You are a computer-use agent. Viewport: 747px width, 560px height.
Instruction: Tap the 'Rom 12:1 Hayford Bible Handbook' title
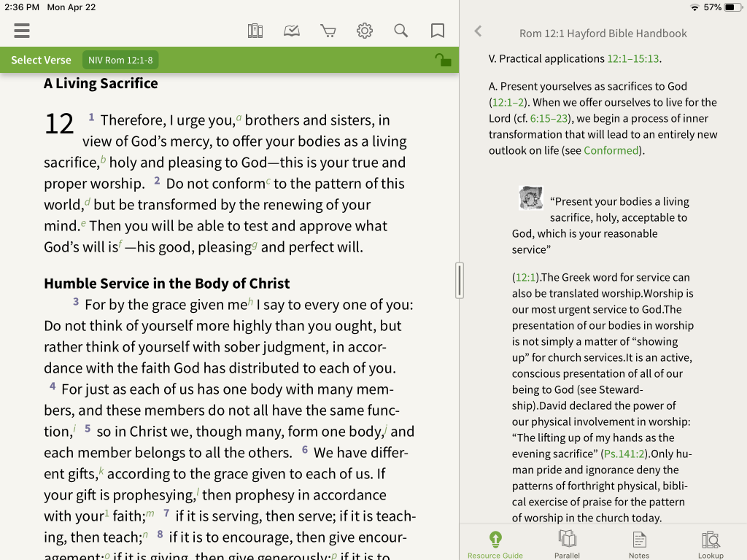pos(603,34)
